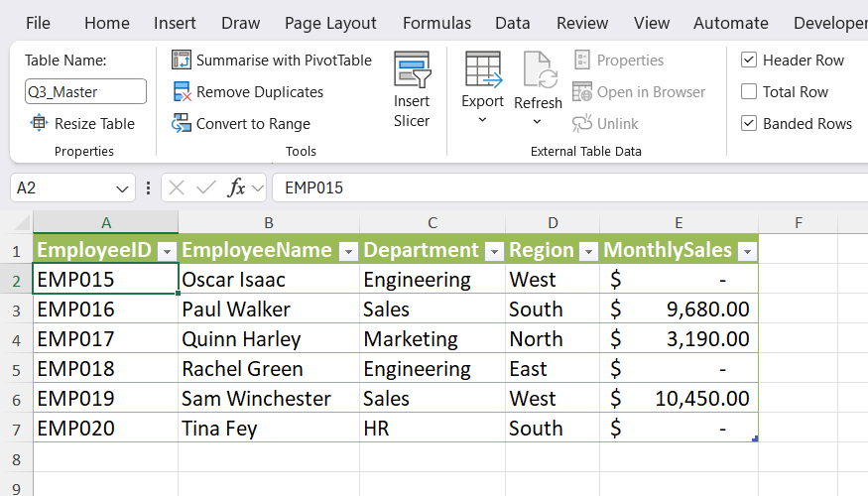
Task: Click the table resize handle at bottom-right corner
Action: pyautogui.click(x=755, y=439)
